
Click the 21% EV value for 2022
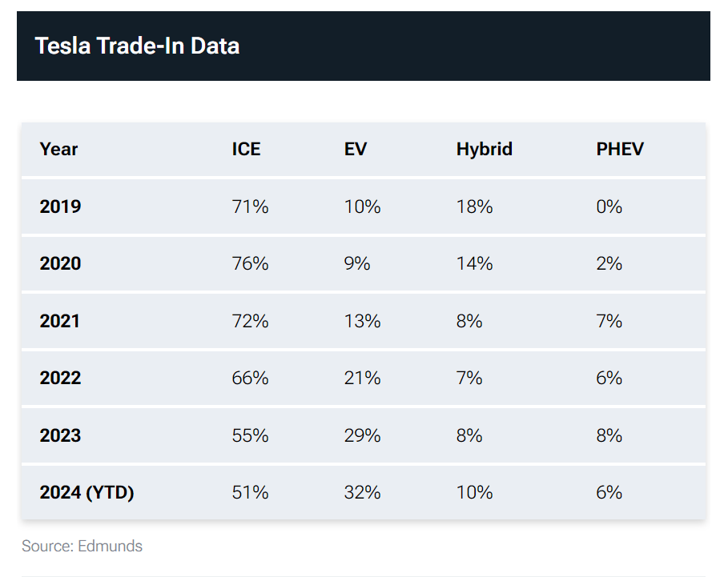tap(362, 378)
